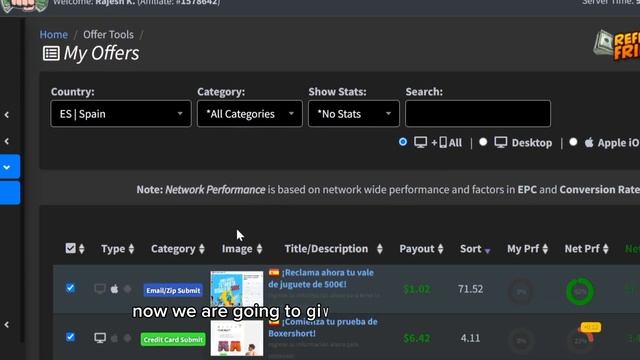Click the Email/Zip Submit category badge
The height and width of the screenshot is (360, 640).
pos(173,291)
